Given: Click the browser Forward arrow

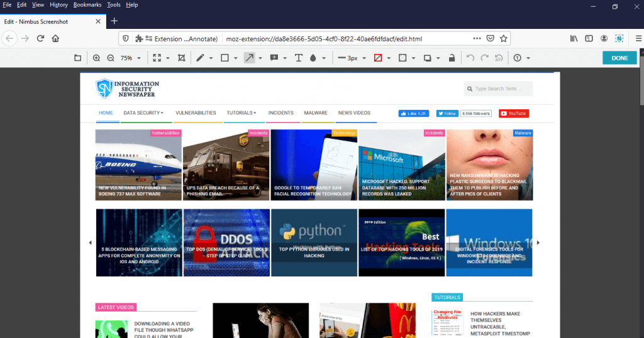Looking at the screenshot, I should coord(25,38).
